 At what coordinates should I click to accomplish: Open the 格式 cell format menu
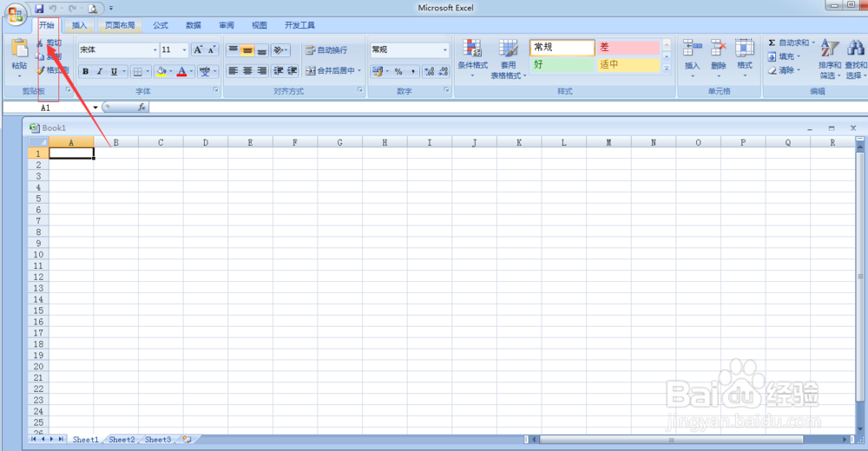point(745,57)
